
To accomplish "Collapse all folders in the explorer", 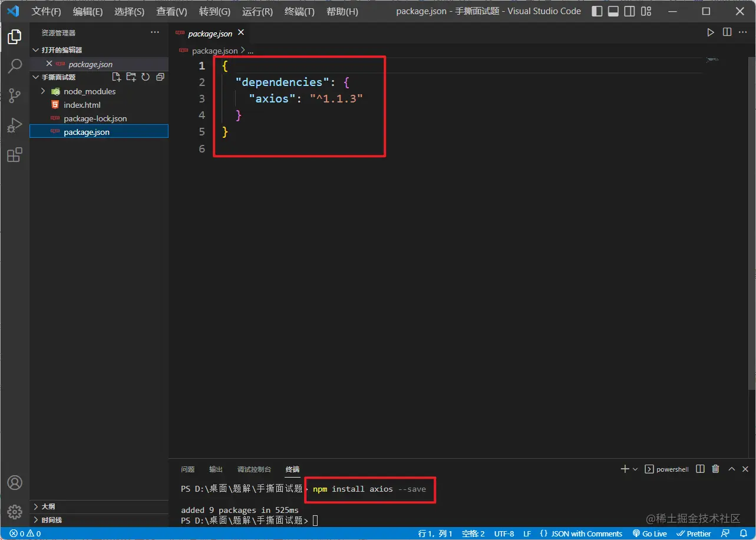I will coord(160,77).
